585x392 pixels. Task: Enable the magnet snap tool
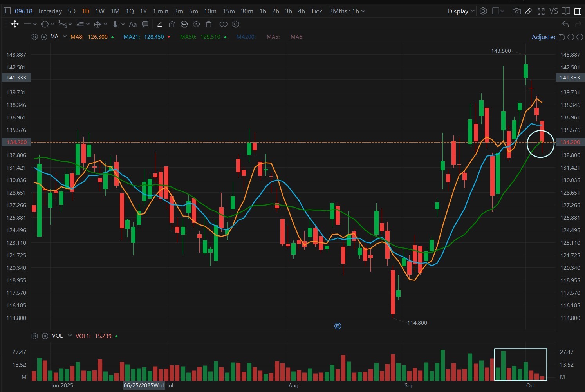click(x=172, y=24)
